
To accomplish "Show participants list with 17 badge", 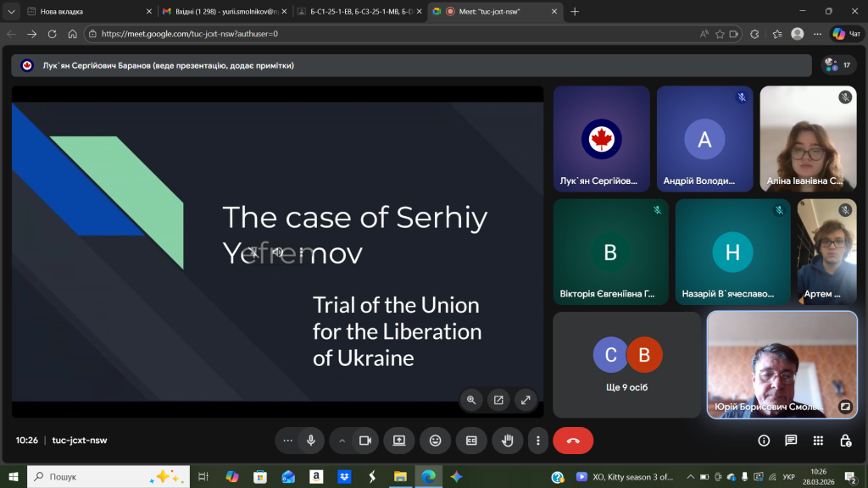I will coord(838,65).
